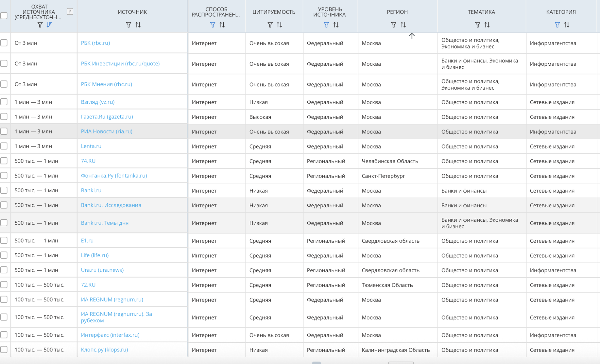Toggle descending sort on the Охват источника column
The image size is (600, 364).
pyautogui.click(x=49, y=25)
